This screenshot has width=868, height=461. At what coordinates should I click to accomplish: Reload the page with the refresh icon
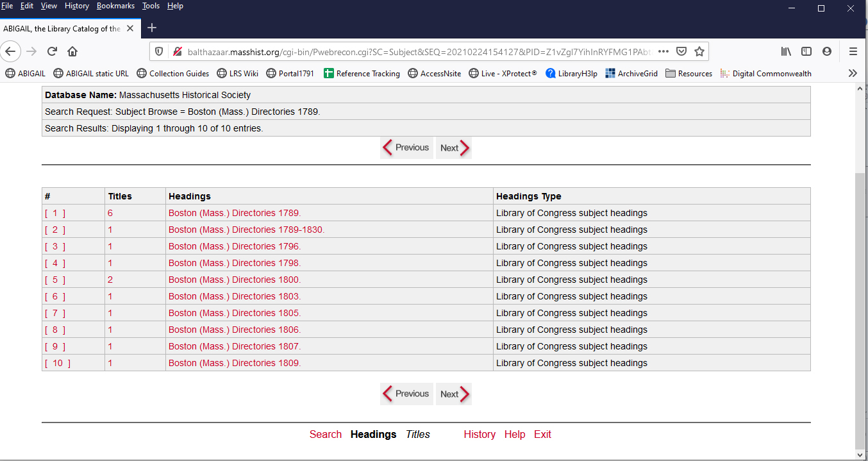coord(53,51)
